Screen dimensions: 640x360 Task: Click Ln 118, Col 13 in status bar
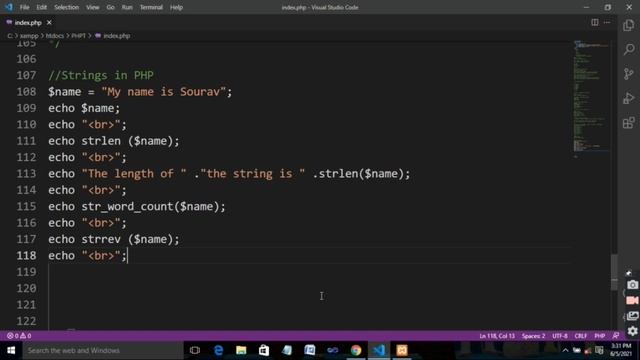pyautogui.click(x=497, y=336)
